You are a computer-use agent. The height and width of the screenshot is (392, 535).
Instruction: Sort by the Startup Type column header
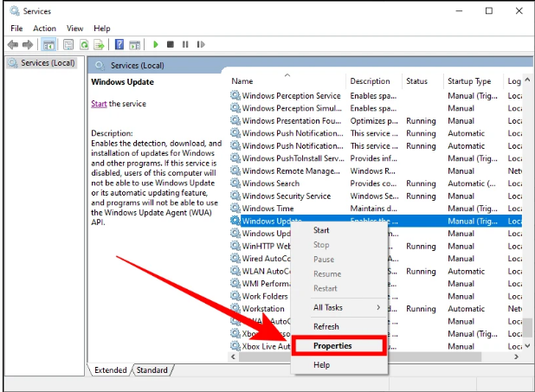coord(473,81)
